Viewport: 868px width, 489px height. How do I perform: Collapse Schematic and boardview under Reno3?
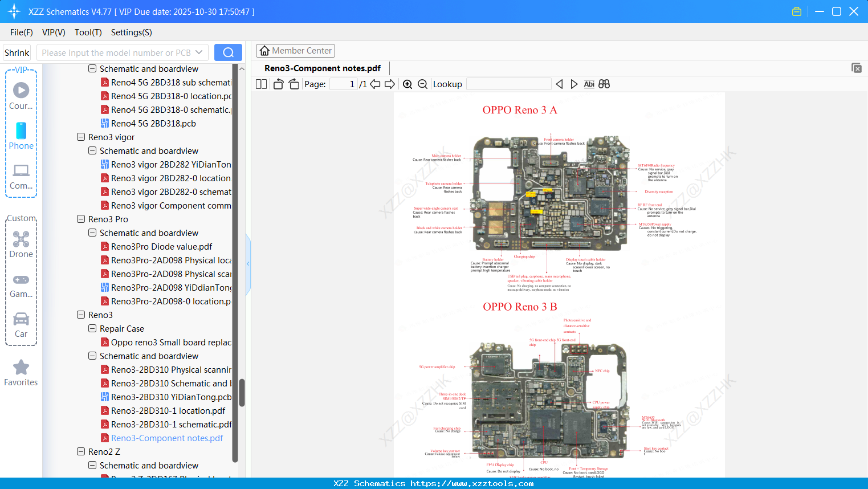click(x=92, y=356)
